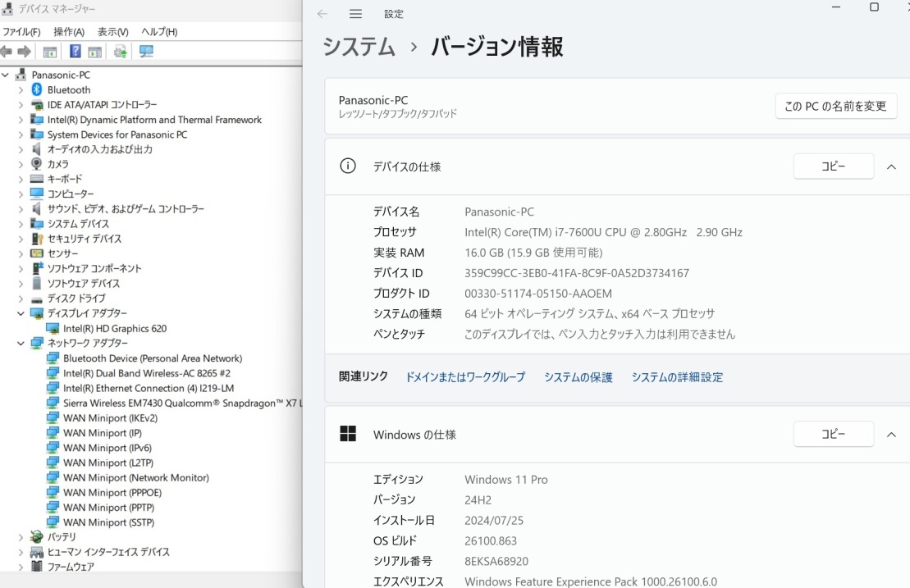Click the Forward arrow in Device Manager toolbar

24,52
